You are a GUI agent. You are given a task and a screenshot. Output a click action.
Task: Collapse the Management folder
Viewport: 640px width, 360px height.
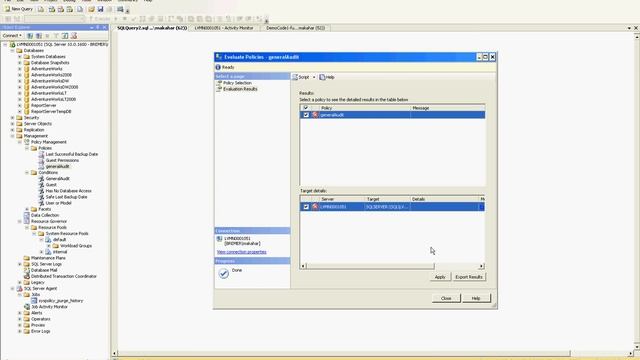tap(12, 136)
